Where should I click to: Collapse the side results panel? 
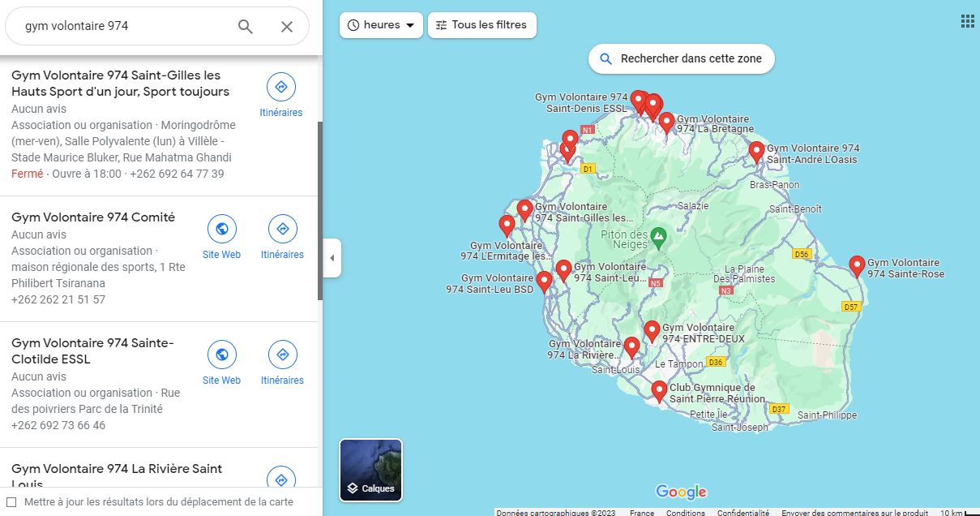pyautogui.click(x=332, y=258)
